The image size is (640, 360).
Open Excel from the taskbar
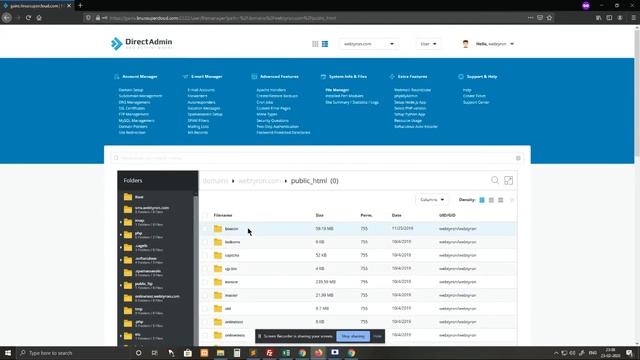click(x=286, y=353)
